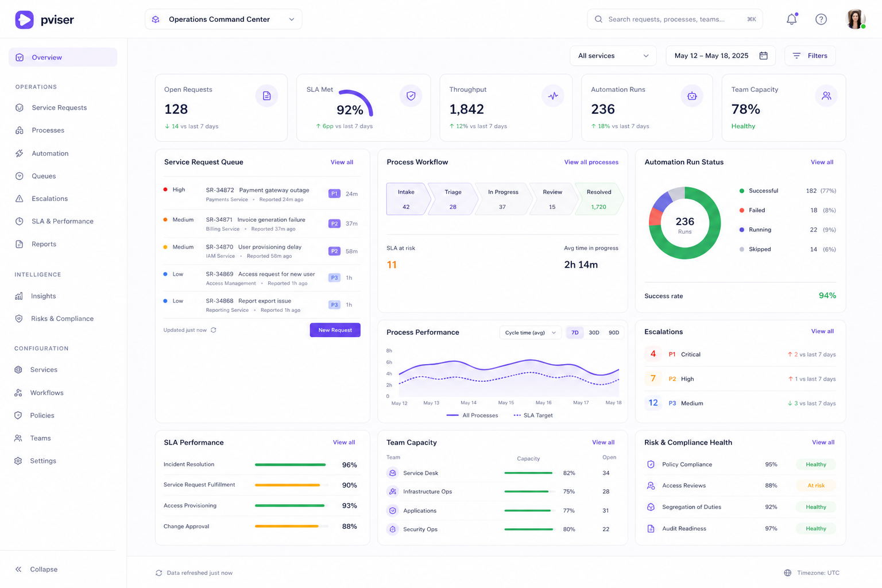Screen dimensions: 882x588
Task: Open Risks & Compliance in sidebar
Action: 63,319
